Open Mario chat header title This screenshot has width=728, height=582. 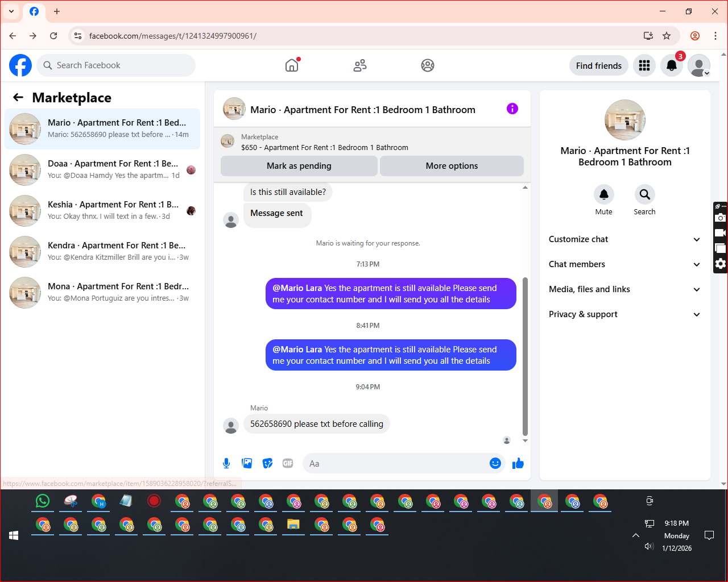click(363, 110)
